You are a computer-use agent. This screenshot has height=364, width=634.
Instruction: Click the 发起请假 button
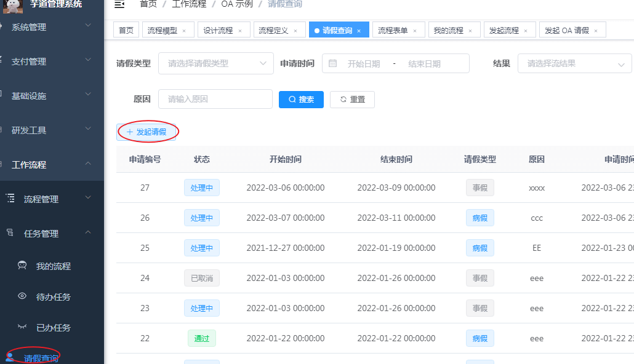coord(147,132)
